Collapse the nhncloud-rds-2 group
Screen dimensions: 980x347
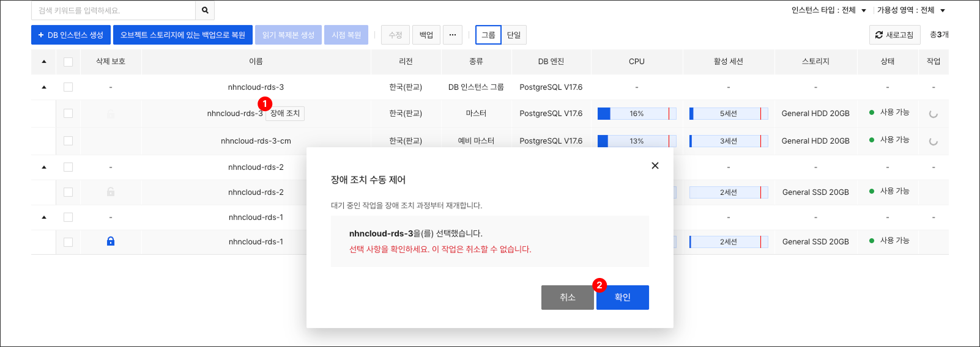click(x=44, y=167)
